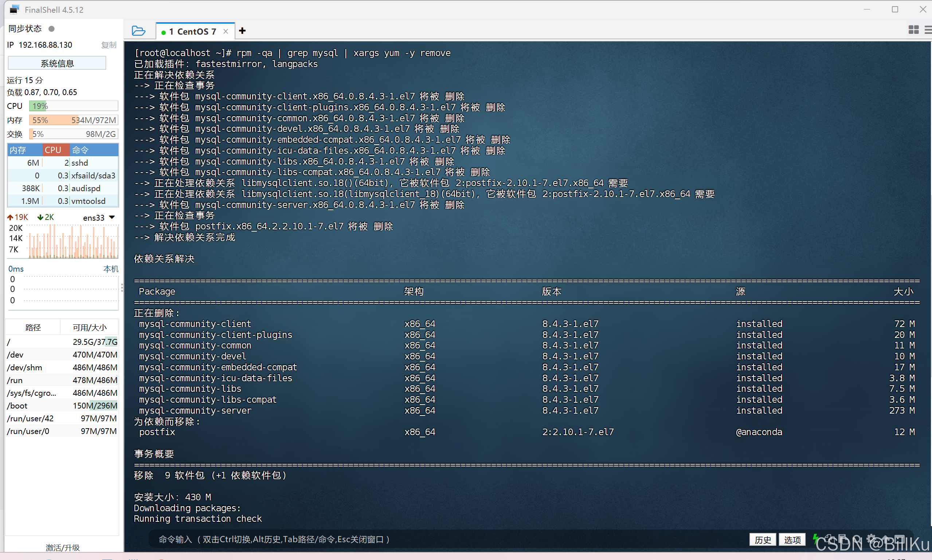Click the search magnifier icon in terminal toolbar
The height and width of the screenshot is (560, 932).
click(857, 539)
